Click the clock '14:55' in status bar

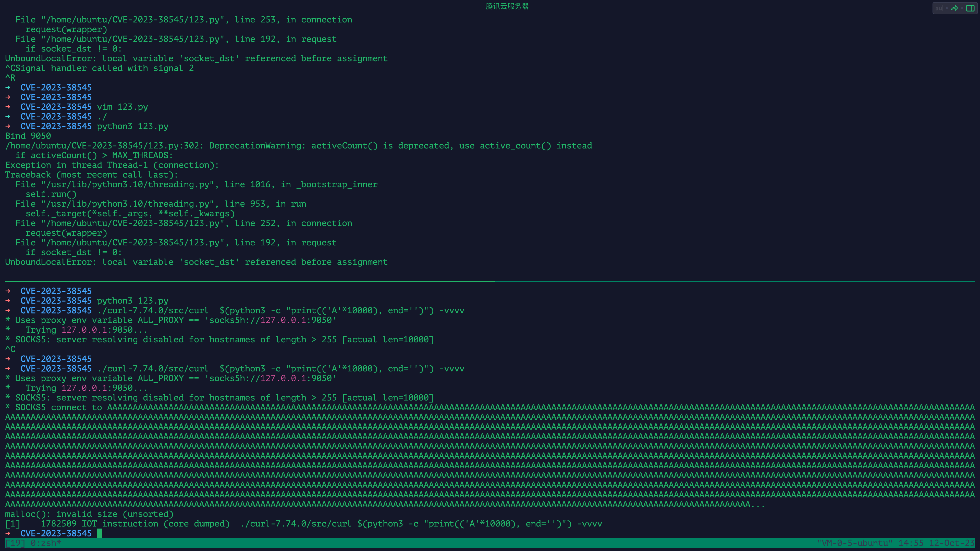pyautogui.click(x=911, y=543)
